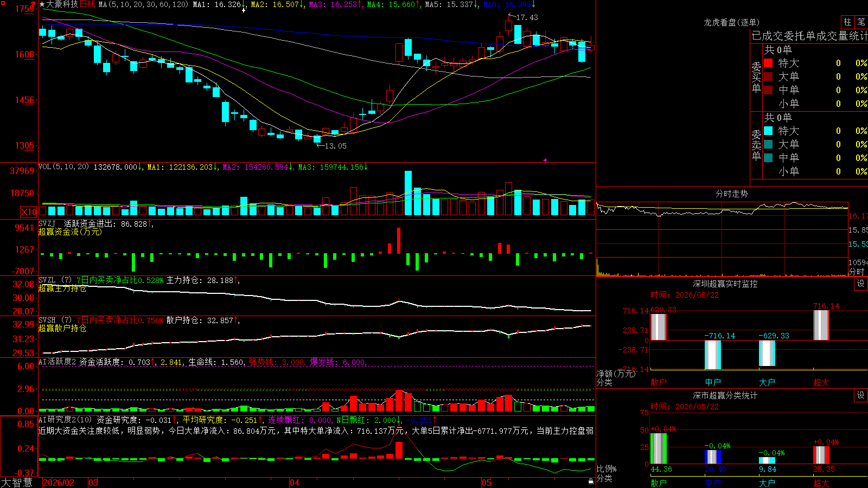Select the 04 month marker on the time axis

(295, 483)
